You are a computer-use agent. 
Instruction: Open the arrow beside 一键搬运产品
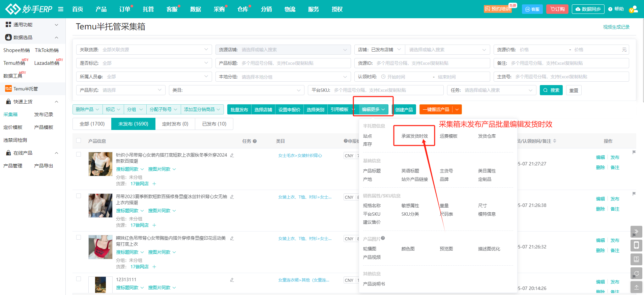click(457, 109)
